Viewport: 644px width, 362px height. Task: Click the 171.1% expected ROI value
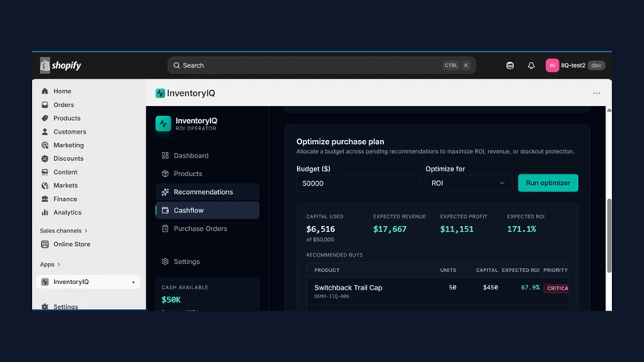(522, 229)
